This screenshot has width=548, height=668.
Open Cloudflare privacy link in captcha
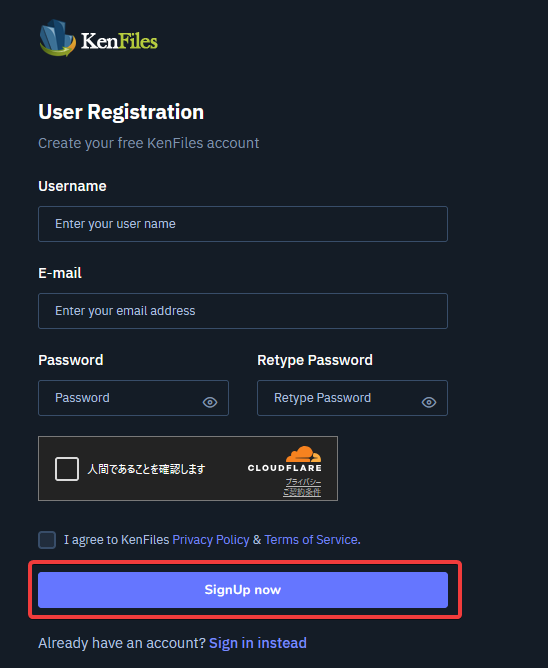pos(303,482)
